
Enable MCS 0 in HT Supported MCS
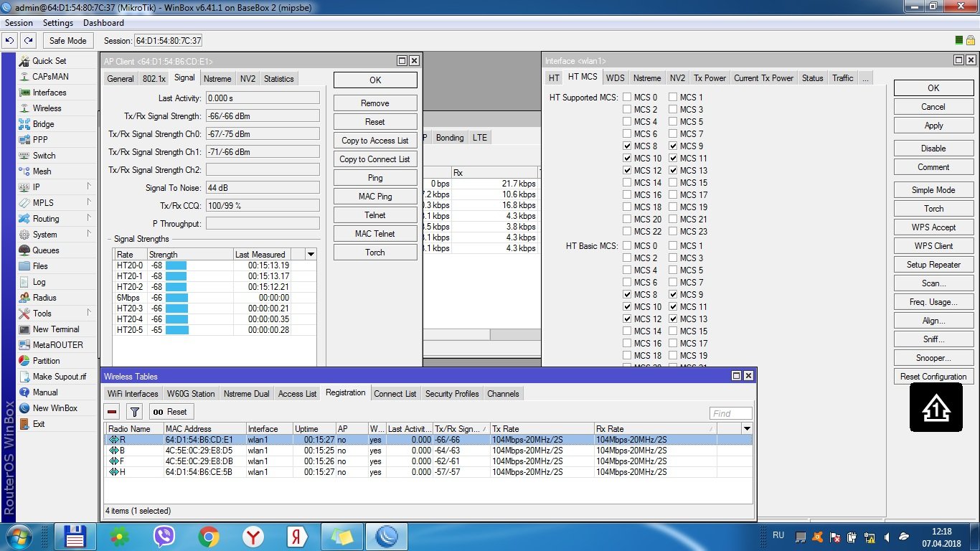[x=627, y=98]
